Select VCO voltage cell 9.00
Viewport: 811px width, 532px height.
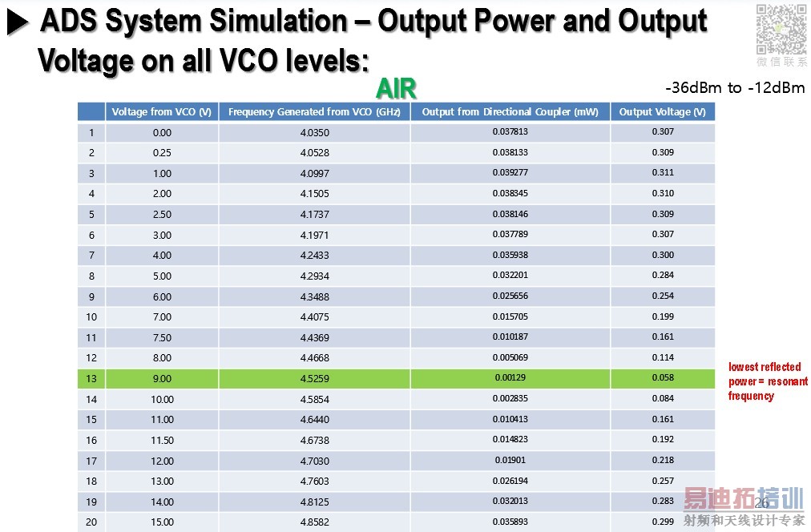click(x=162, y=378)
